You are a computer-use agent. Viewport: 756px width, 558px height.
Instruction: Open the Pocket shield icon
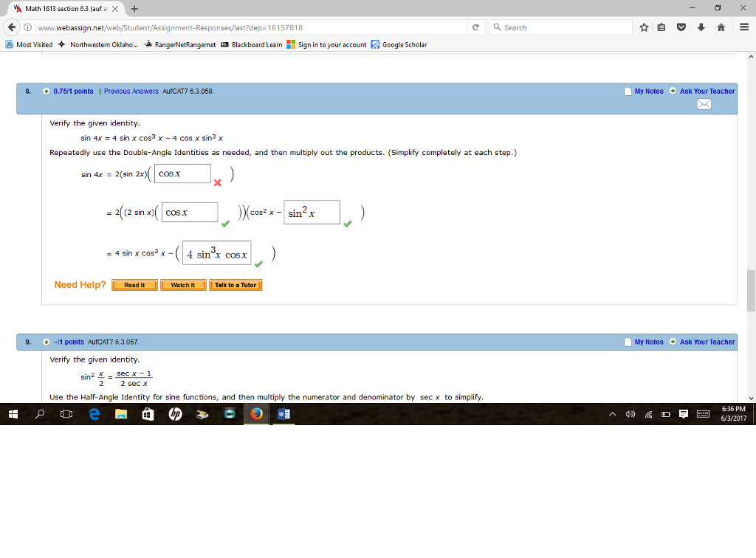681,27
